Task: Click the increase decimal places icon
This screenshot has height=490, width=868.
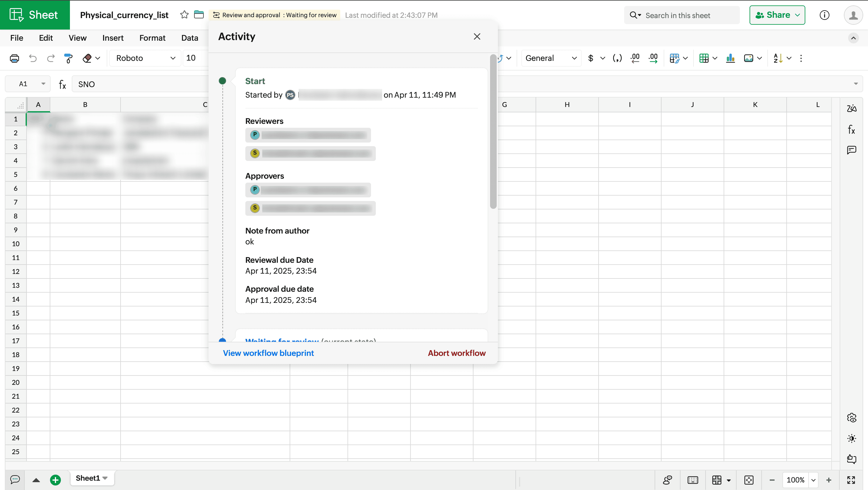Action: 653,58
